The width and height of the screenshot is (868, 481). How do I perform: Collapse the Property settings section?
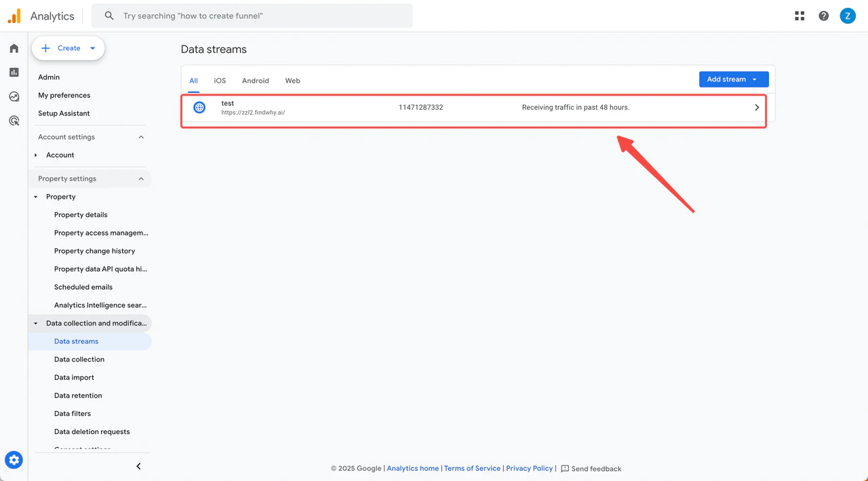tap(141, 179)
